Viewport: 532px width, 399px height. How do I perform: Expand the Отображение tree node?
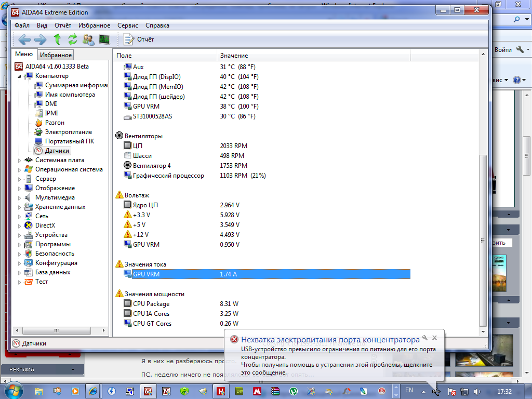pos(19,188)
